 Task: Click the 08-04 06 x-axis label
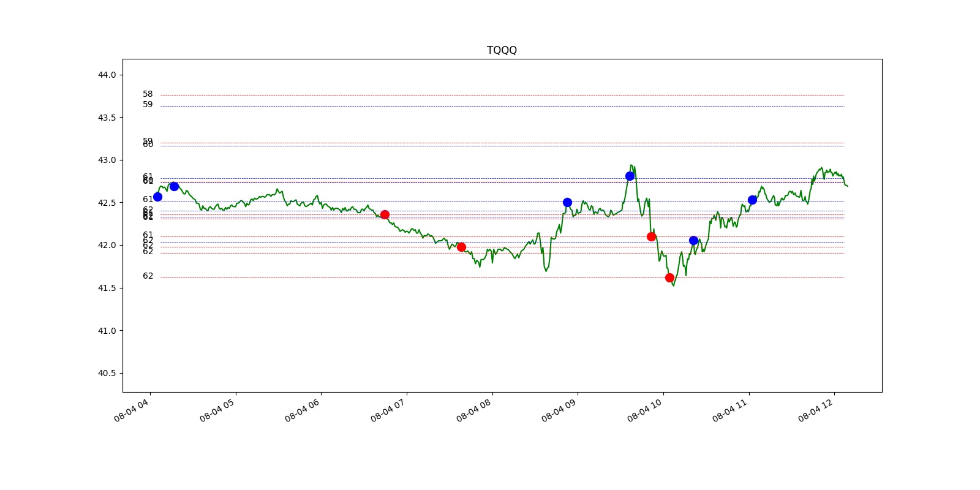303,410
